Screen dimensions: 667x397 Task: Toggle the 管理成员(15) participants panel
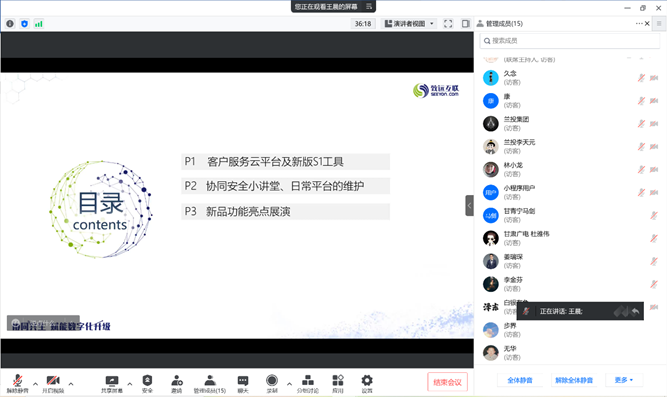(209, 383)
